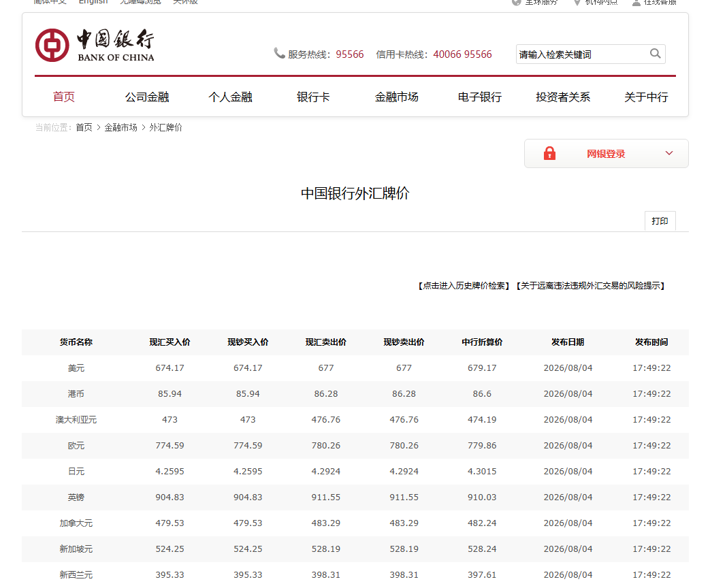
Task: Click the English language link
Action: (93, 2)
